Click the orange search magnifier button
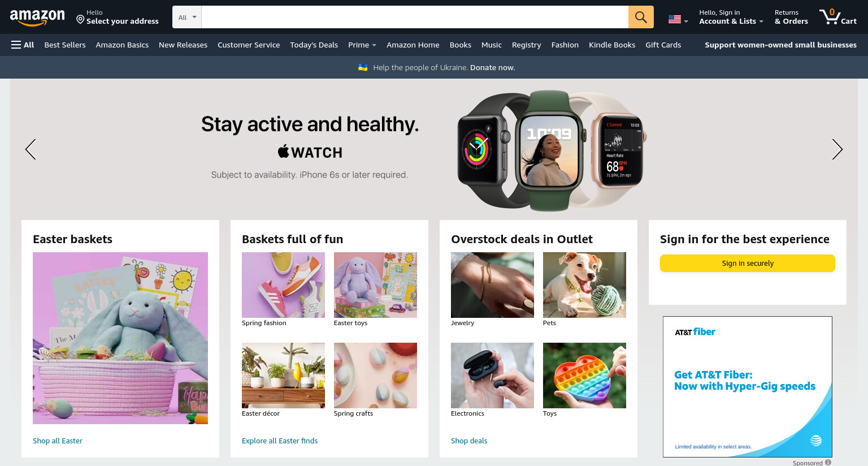 tap(641, 17)
